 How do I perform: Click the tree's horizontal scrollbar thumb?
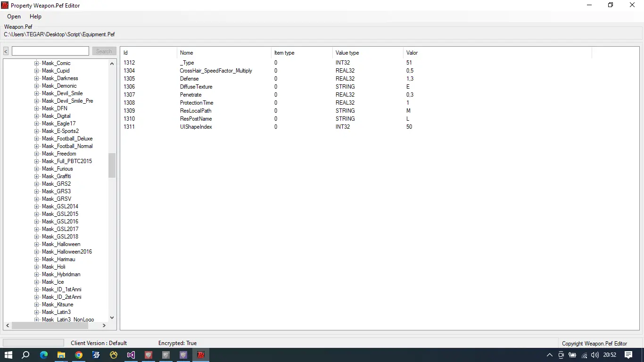(50, 325)
